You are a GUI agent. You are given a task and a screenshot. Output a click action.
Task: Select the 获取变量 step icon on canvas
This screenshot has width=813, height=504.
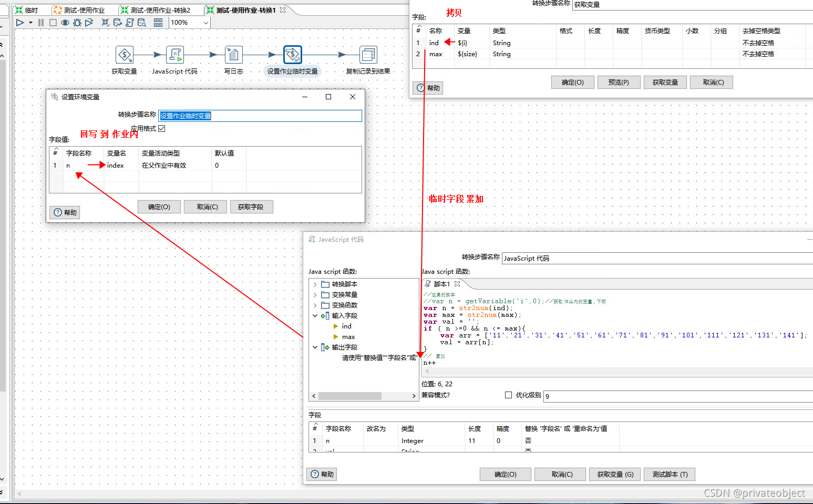pos(125,55)
